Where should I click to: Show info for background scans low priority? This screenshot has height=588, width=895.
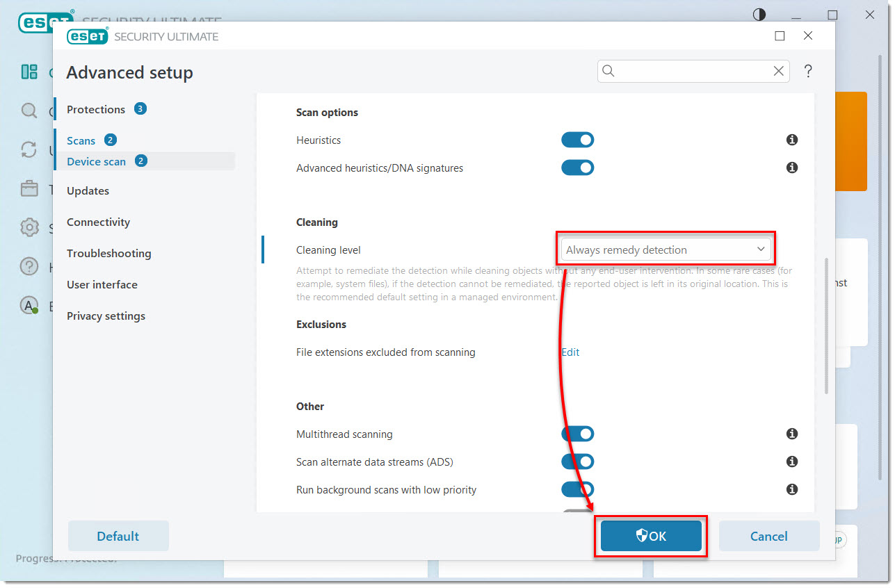(x=791, y=489)
